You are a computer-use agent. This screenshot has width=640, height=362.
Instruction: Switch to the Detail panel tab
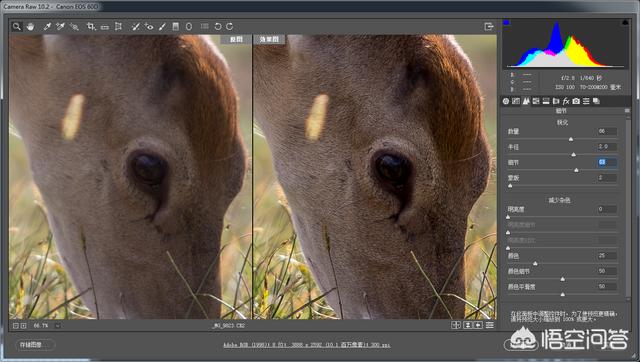(x=526, y=101)
